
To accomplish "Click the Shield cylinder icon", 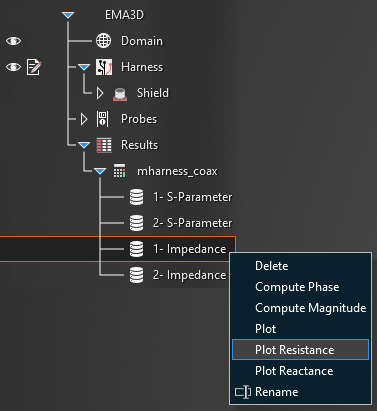I will pos(120,94).
